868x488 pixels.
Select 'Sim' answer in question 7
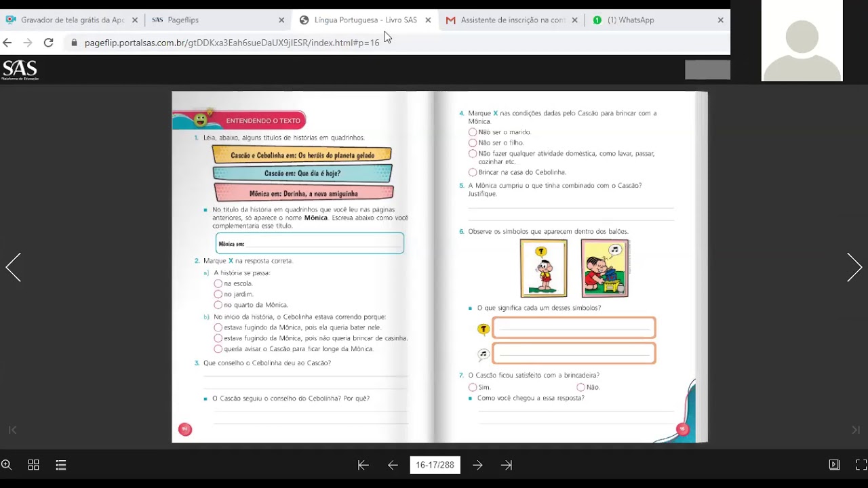click(x=473, y=387)
